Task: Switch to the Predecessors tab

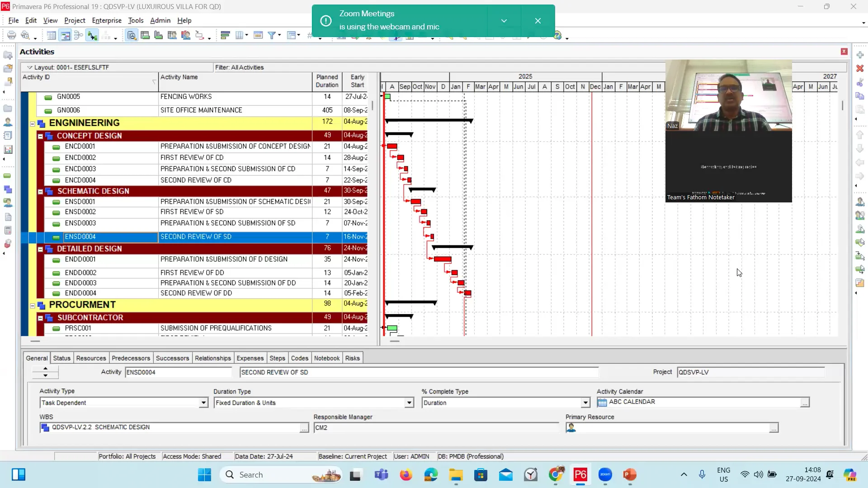Action: coord(131,357)
